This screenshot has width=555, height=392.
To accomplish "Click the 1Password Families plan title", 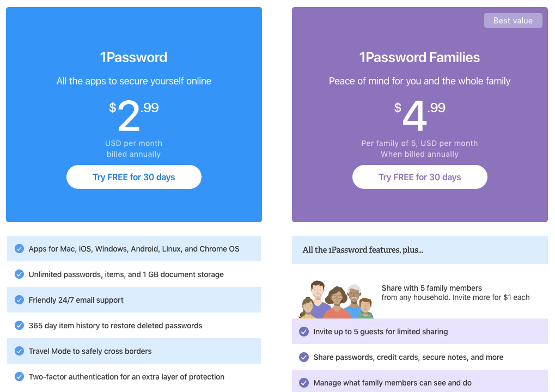I will coord(419,57).
